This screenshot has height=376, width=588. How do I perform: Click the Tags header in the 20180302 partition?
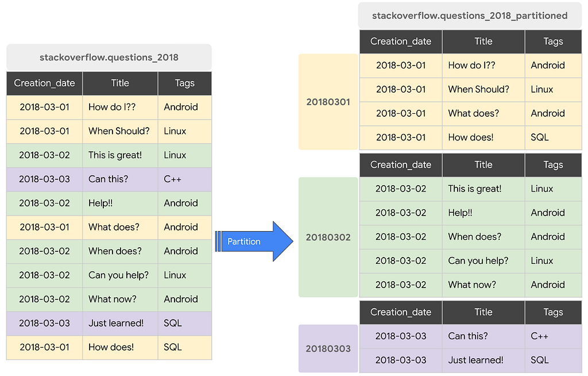(553, 165)
